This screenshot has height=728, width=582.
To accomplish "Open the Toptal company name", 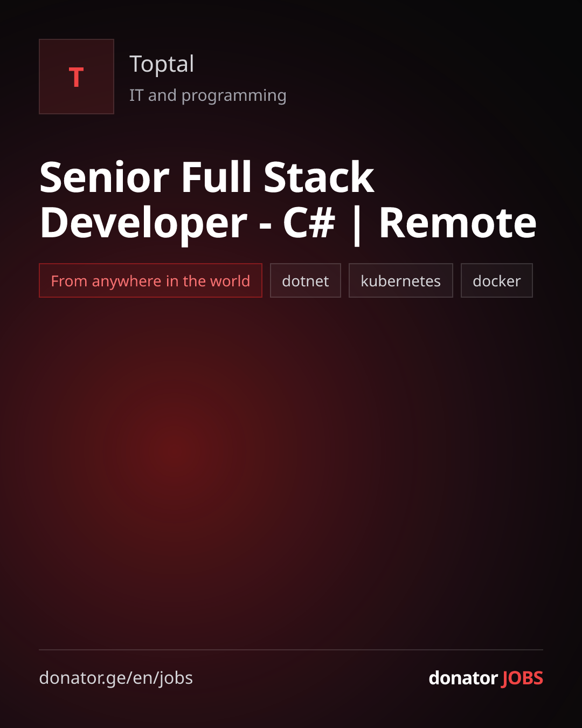I will pyautogui.click(x=162, y=64).
